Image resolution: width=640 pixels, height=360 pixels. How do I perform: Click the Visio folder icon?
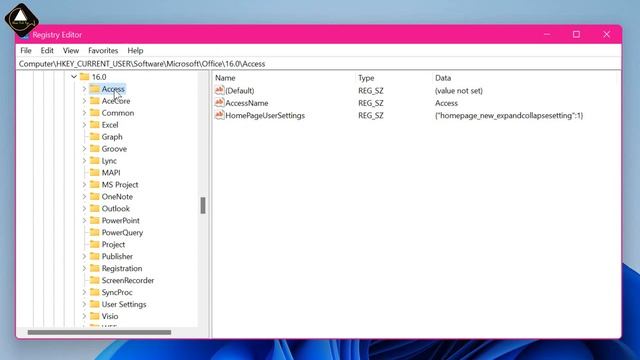click(x=95, y=316)
